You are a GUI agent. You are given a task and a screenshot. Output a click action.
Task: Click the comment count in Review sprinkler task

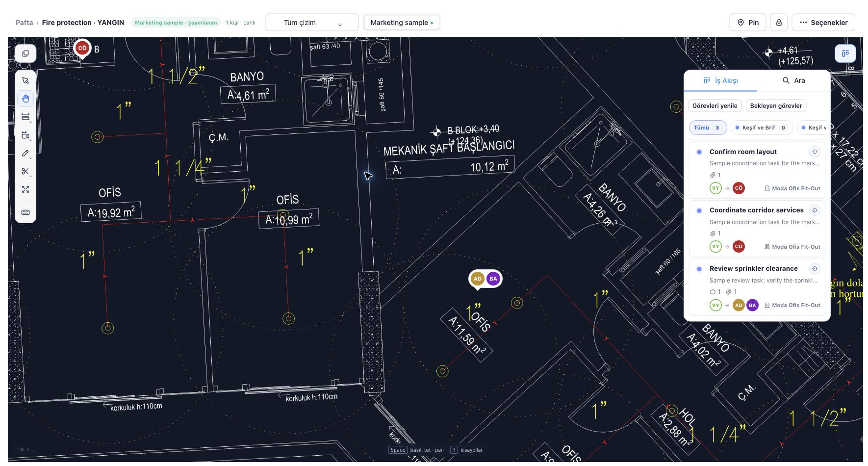pos(715,291)
